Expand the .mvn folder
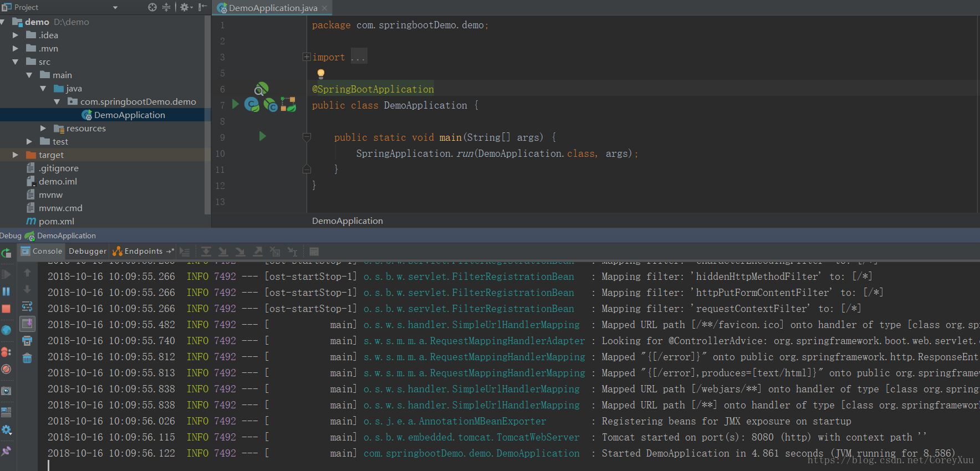The height and width of the screenshot is (471, 980). tap(16, 49)
